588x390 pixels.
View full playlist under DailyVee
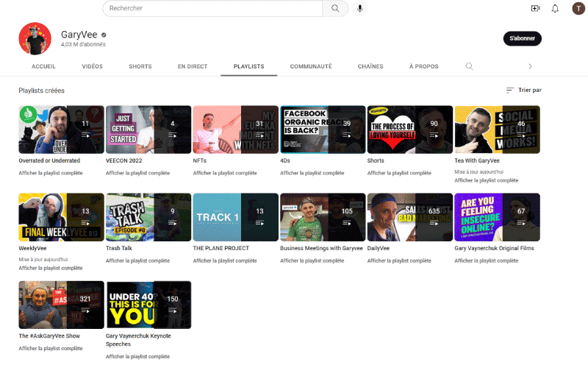(399, 261)
